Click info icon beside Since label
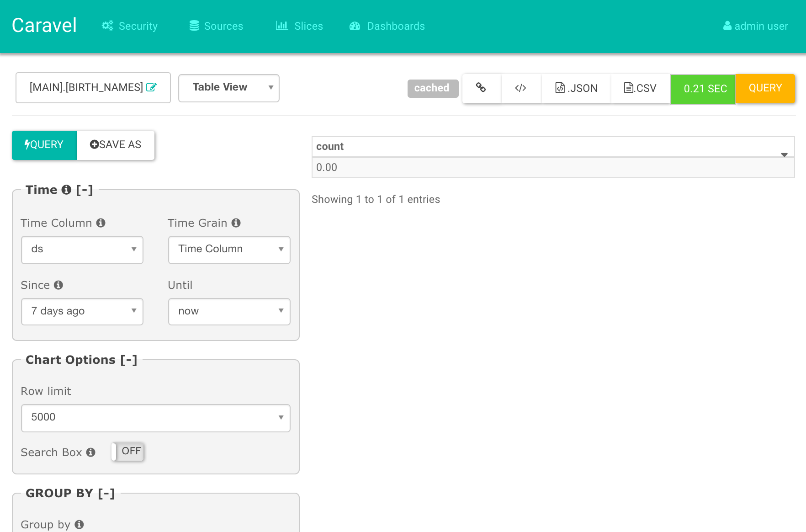 point(58,285)
